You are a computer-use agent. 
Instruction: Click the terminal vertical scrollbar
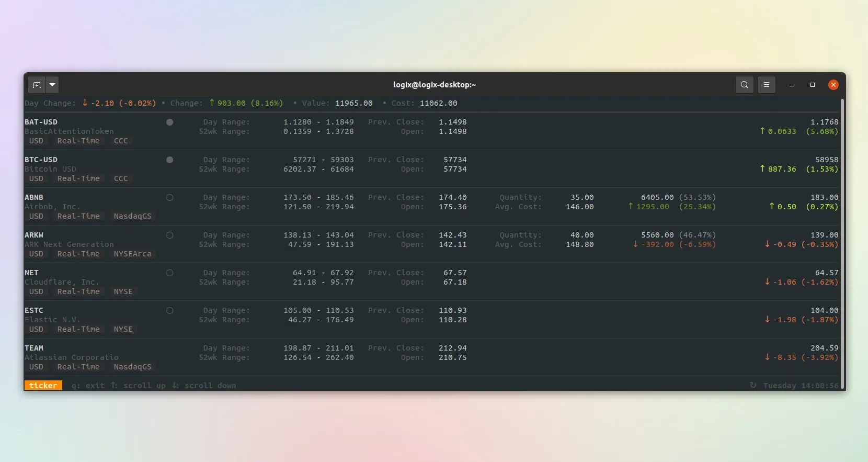pyautogui.click(x=842, y=243)
